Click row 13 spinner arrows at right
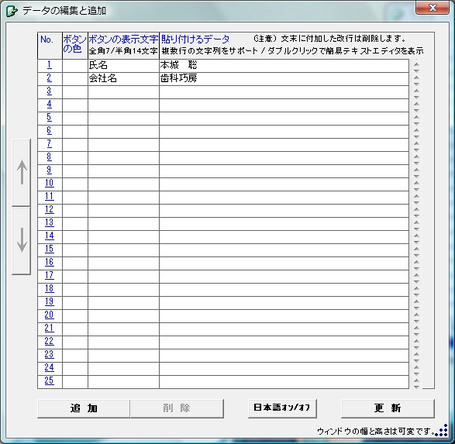The image size is (455, 444). (x=416, y=226)
